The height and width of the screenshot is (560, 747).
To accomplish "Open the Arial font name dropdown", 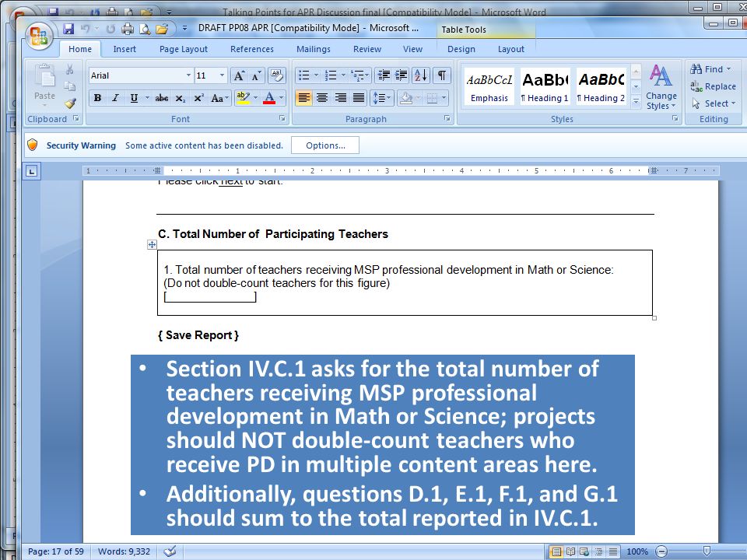I will click(188, 75).
